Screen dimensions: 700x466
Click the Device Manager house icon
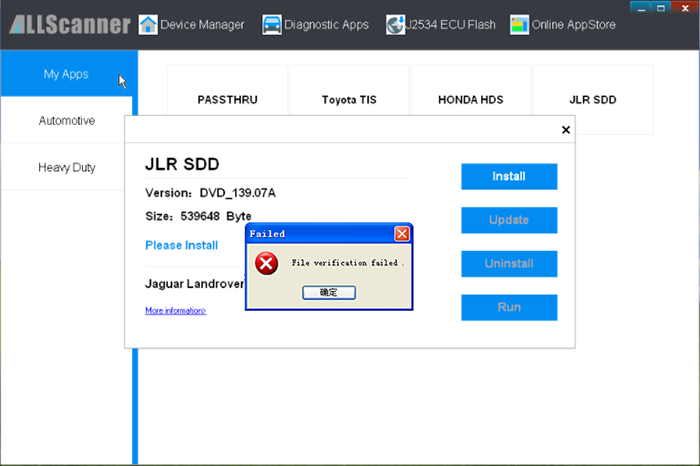pyautogui.click(x=148, y=25)
